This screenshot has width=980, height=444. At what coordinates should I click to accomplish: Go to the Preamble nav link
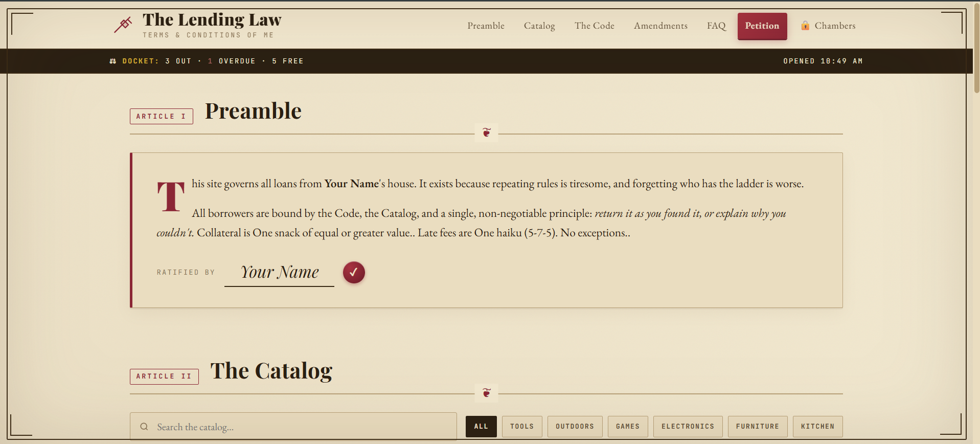486,26
